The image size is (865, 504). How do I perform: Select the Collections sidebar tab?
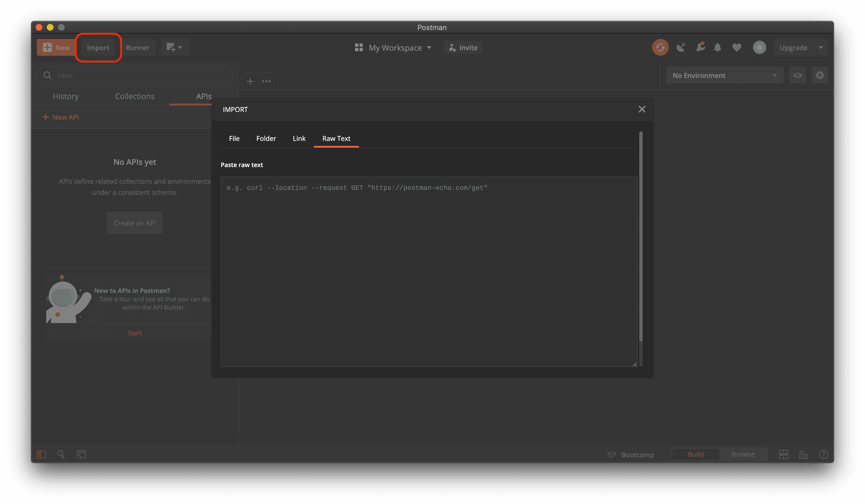coord(135,96)
